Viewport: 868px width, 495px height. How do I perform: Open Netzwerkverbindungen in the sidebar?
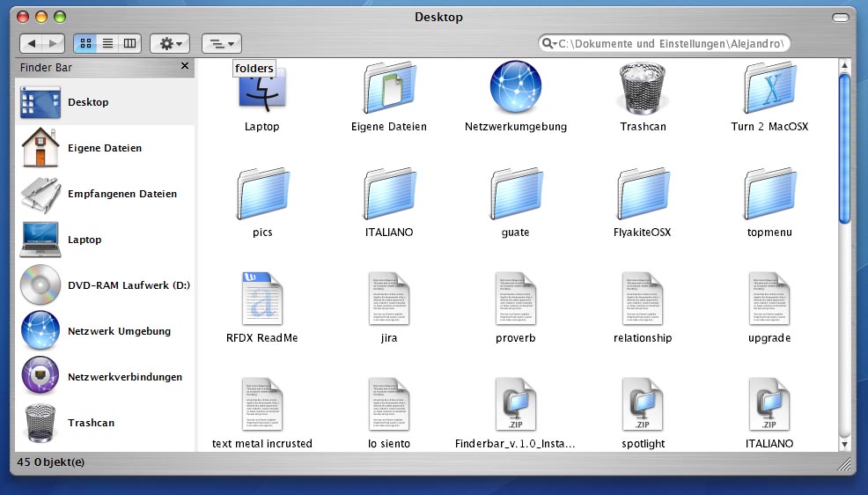105,377
